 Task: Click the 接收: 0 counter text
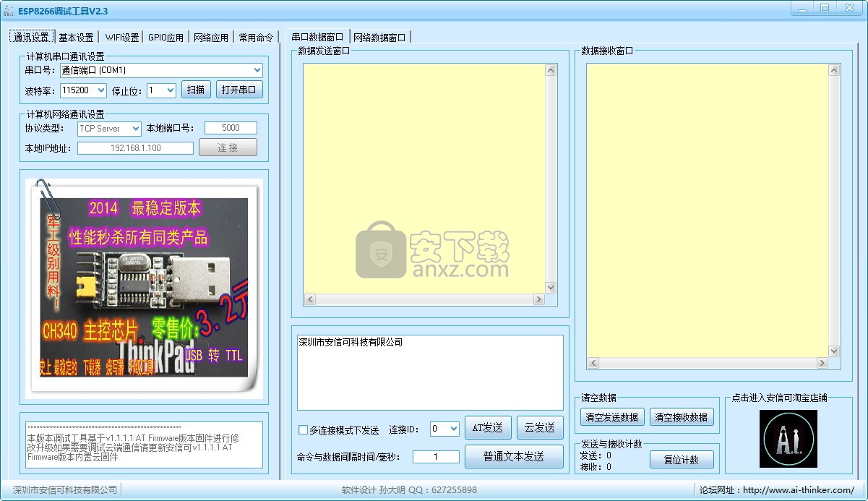[x=596, y=467]
